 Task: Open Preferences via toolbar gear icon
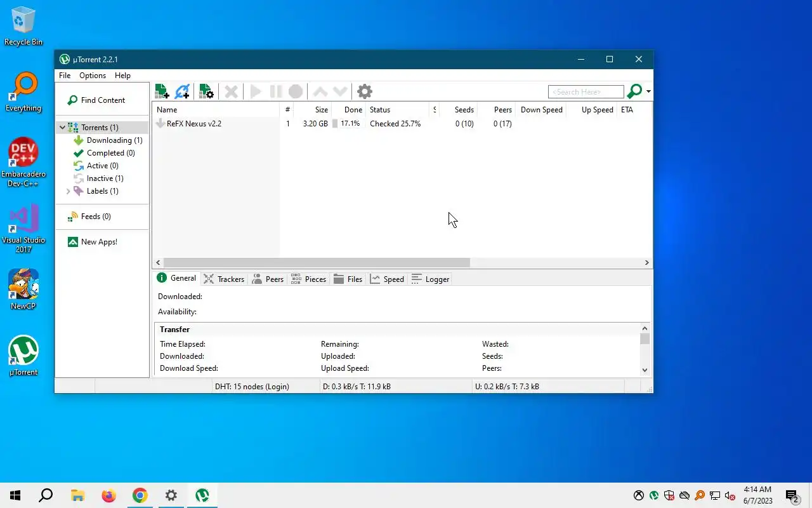click(x=365, y=91)
